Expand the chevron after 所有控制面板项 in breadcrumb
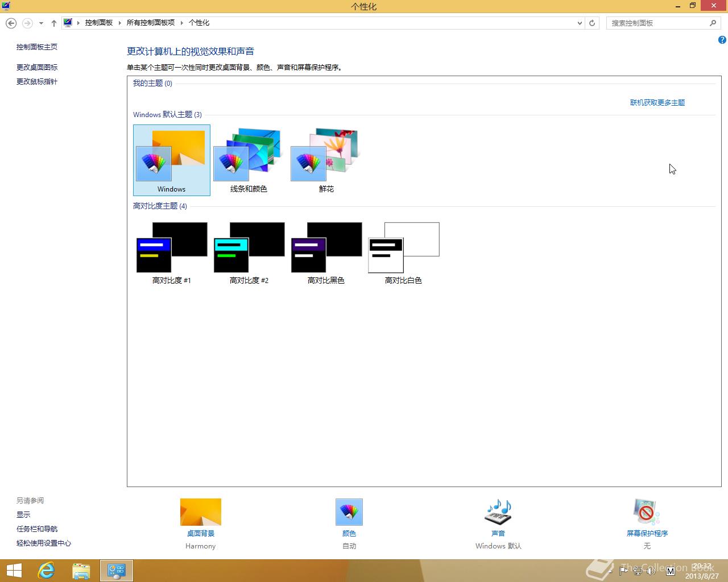 182,23
